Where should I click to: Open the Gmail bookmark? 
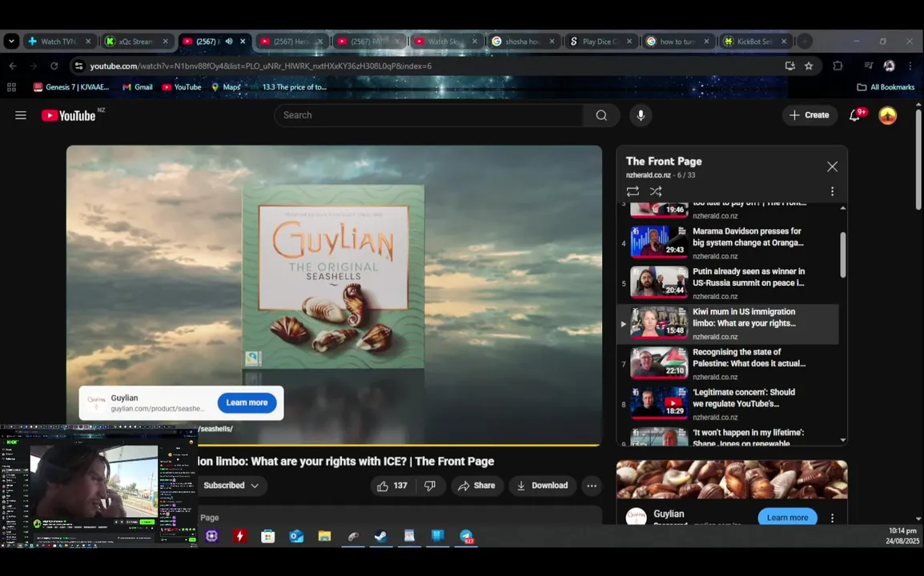pyautogui.click(x=137, y=87)
